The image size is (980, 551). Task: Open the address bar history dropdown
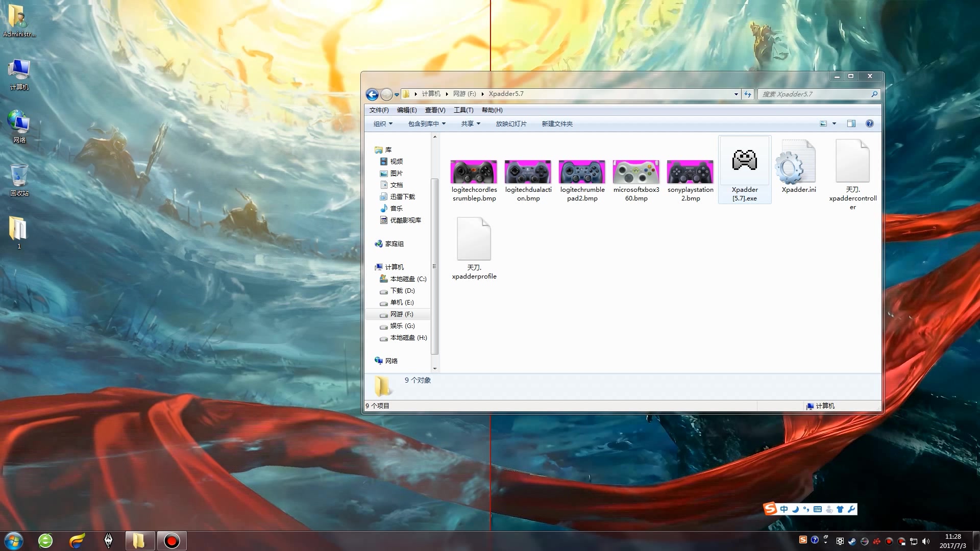[x=736, y=94]
